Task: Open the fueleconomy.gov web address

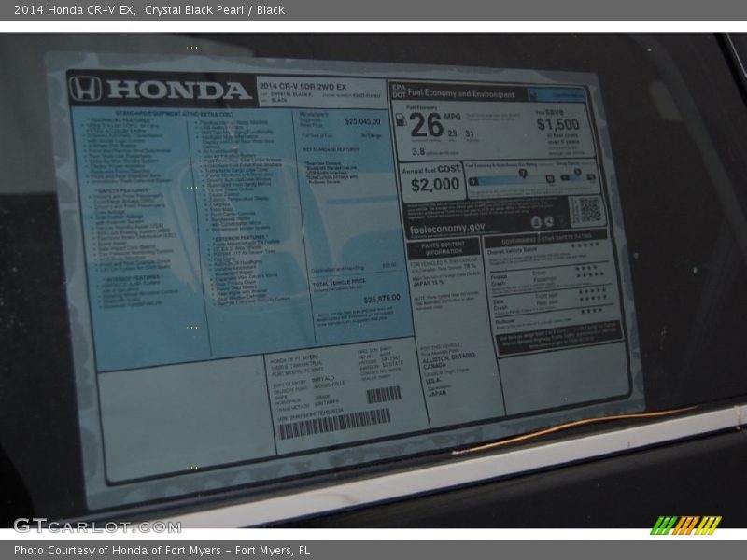Action: click(x=447, y=229)
